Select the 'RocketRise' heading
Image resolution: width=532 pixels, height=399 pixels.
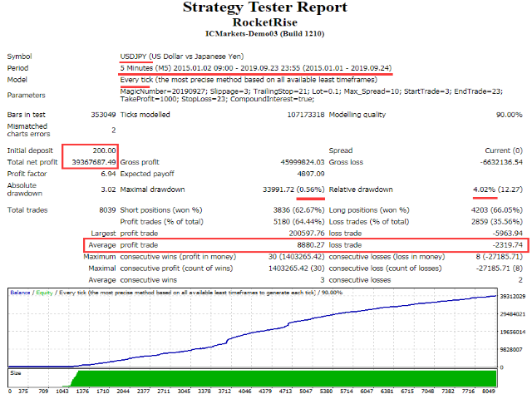265,22
